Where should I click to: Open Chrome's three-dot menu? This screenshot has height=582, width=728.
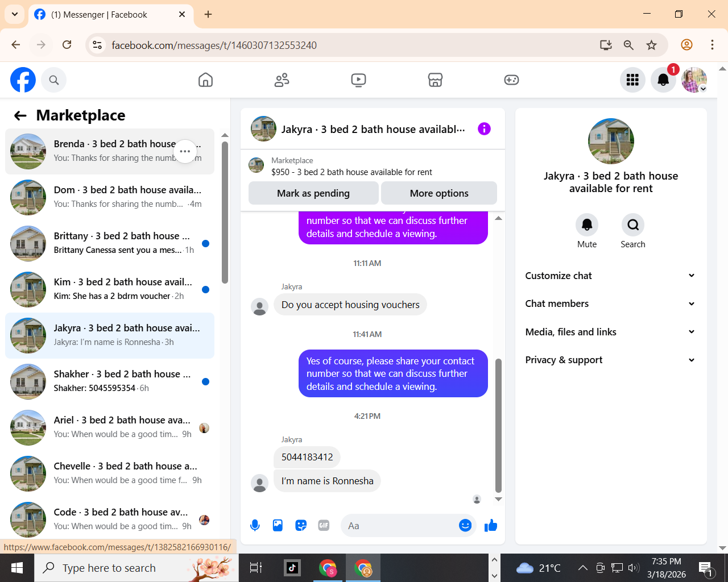coord(712,45)
